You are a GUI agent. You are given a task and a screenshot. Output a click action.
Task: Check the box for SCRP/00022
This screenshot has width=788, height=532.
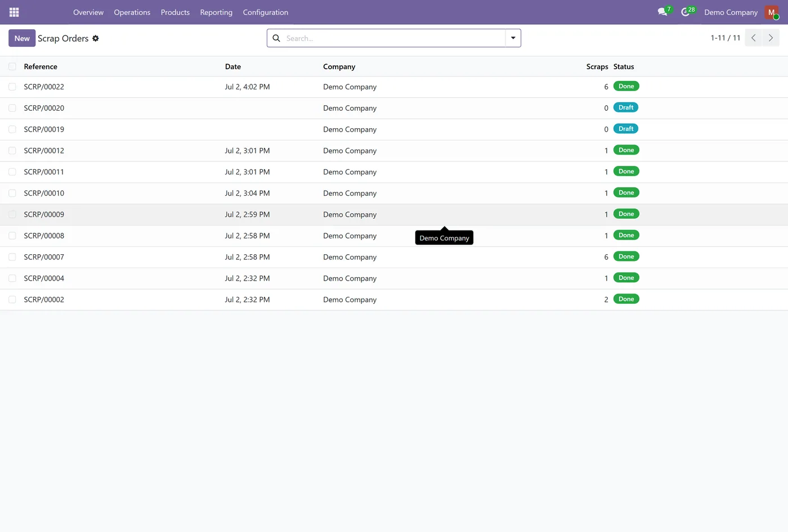[x=12, y=87]
